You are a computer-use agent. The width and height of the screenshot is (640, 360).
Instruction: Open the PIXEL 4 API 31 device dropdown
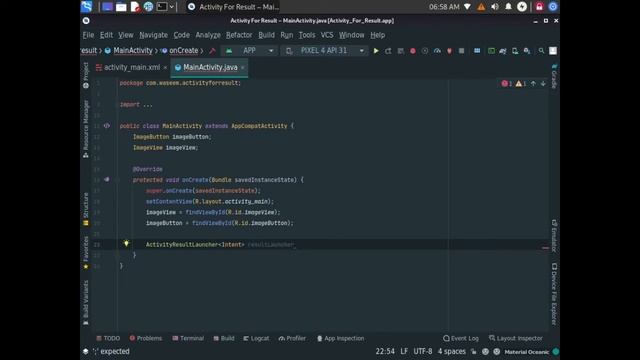point(325,51)
